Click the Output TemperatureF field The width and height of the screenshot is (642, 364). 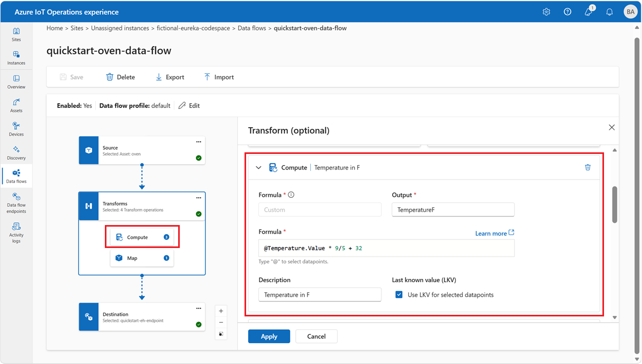click(x=453, y=210)
